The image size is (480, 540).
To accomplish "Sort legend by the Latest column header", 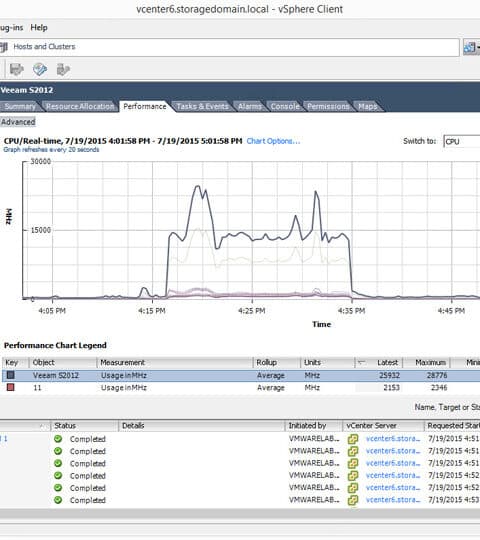I will tap(379, 363).
